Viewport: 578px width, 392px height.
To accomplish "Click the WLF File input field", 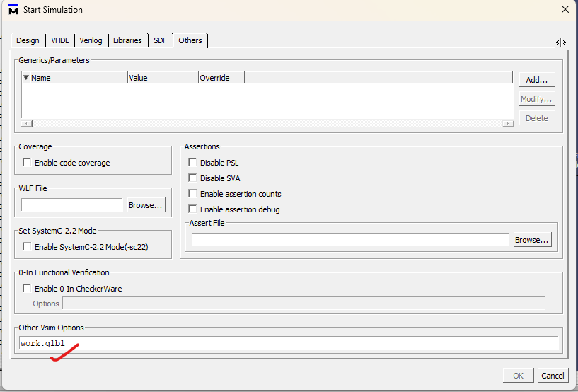I will 72,205.
